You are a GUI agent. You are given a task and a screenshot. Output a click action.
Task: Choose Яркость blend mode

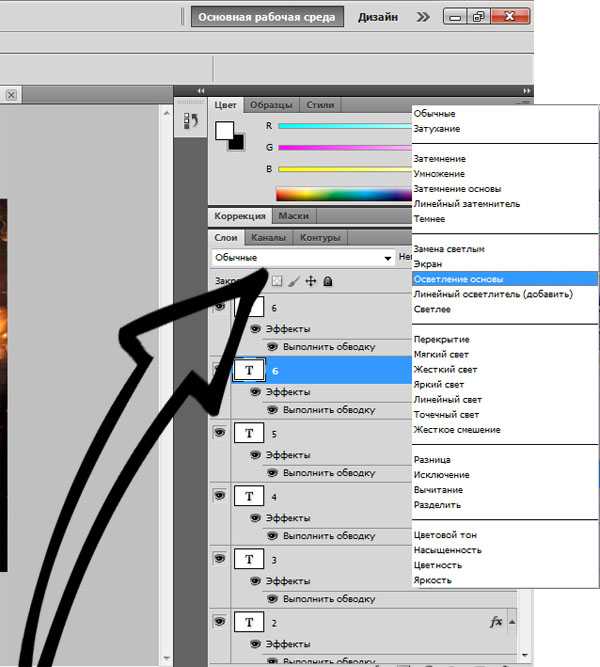[x=505, y=580]
